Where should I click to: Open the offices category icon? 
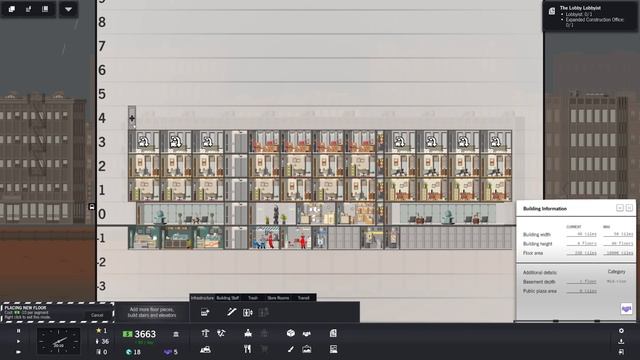tap(248, 333)
